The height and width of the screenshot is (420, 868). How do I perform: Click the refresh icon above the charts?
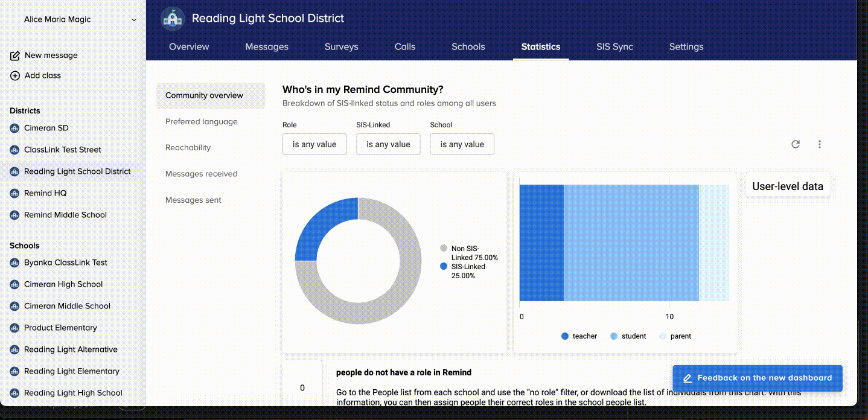(796, 144)
